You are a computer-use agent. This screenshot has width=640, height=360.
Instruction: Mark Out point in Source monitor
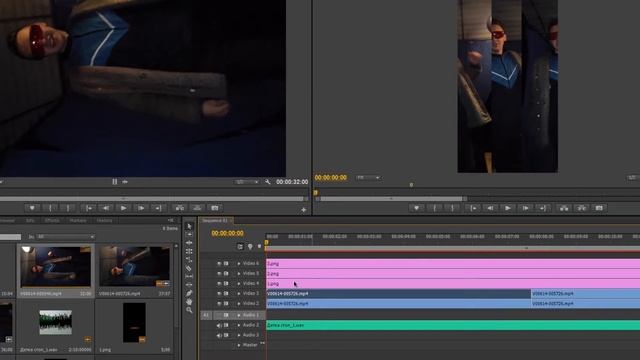pos(68,208)
